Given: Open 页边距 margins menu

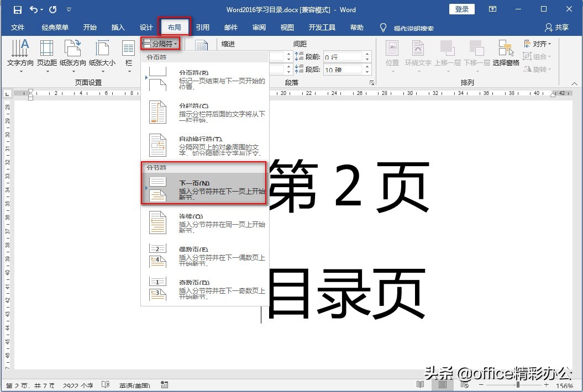Looking at the screenshot, I should (47, 56).
